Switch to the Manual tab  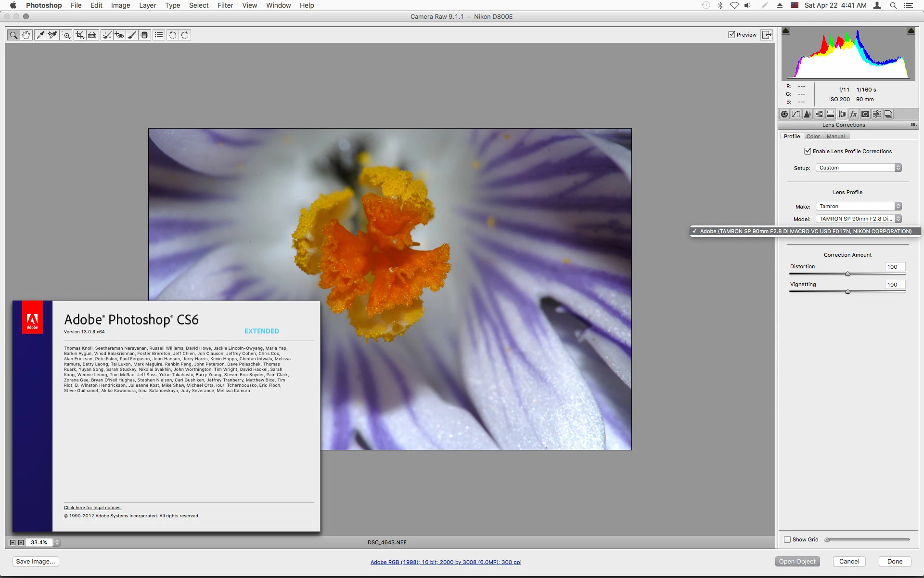[x=835, y=136]
